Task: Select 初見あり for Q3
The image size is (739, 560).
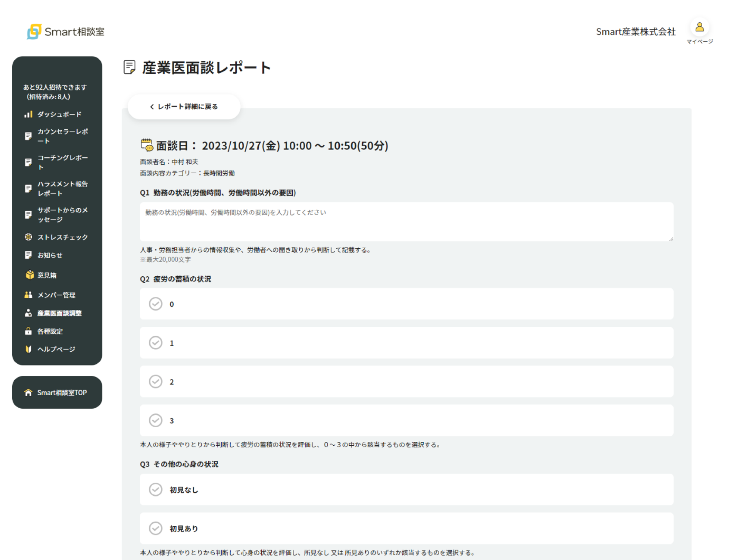Action: [x=155, y=528]
